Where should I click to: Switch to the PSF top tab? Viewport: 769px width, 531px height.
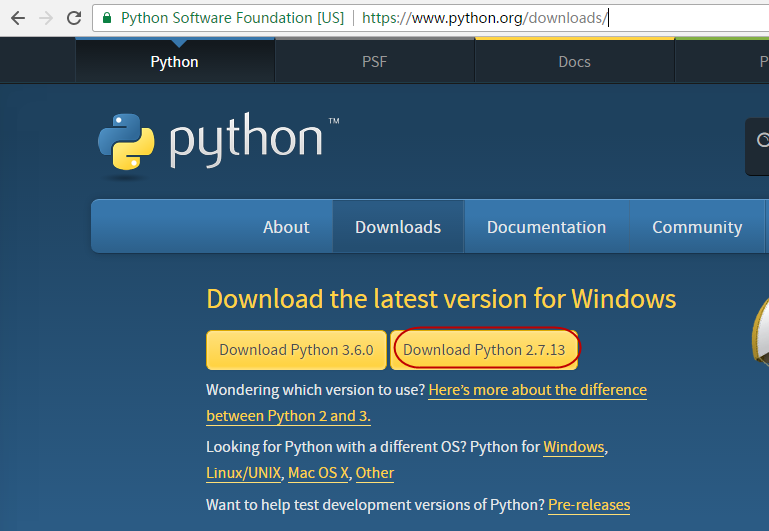pyautogui.click(x=374, y=62)
